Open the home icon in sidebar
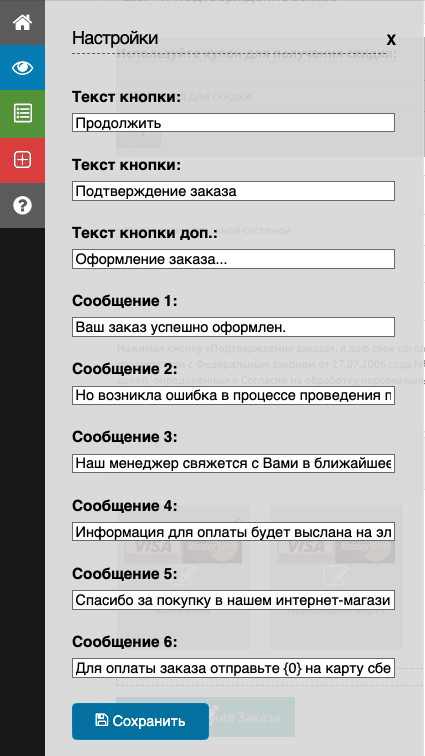 click(x=22, y=23)
